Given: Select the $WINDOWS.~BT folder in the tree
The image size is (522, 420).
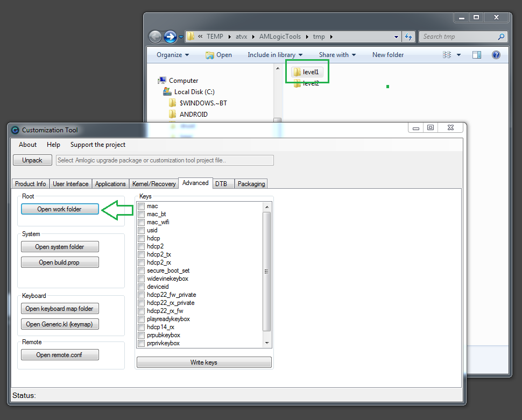Looking at the screenshot, I should tap(198, 103).
